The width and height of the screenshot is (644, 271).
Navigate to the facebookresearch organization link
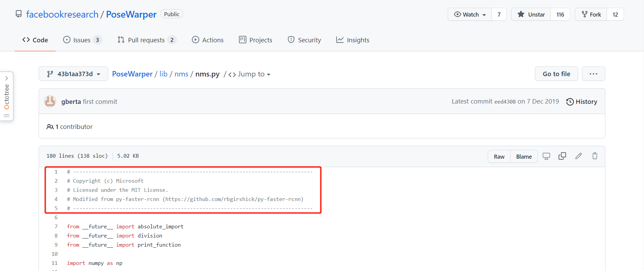(x=62, y=15)
